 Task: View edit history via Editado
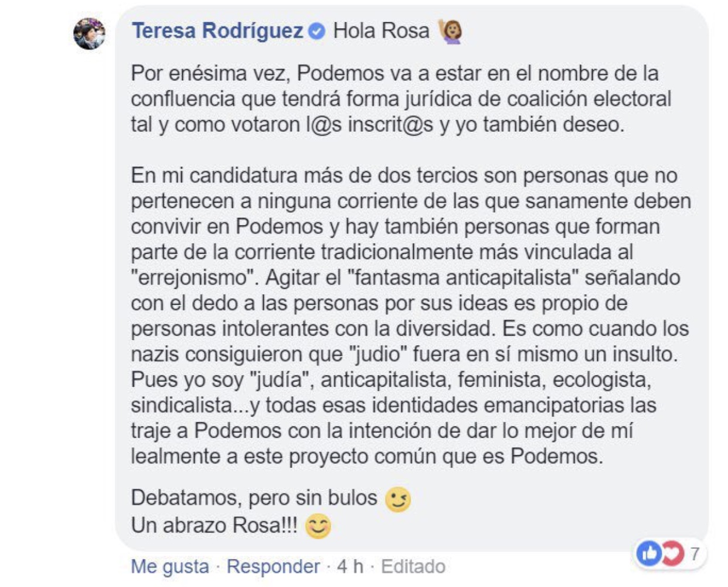[x=413, y=566]
